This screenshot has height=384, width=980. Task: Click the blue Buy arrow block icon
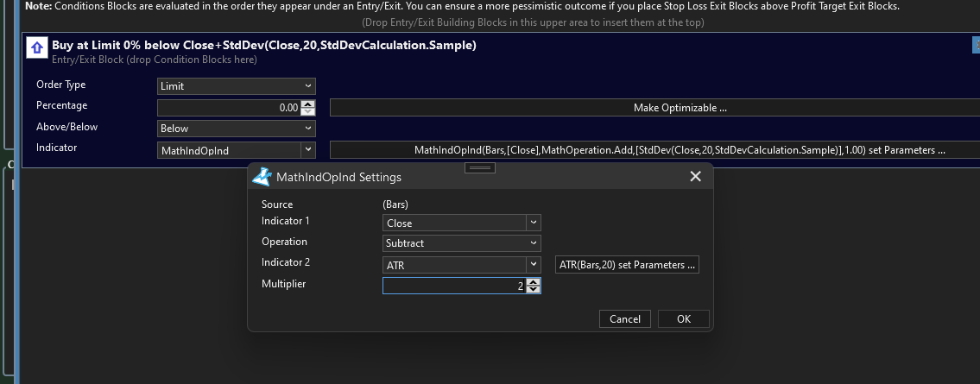[37, 47]
